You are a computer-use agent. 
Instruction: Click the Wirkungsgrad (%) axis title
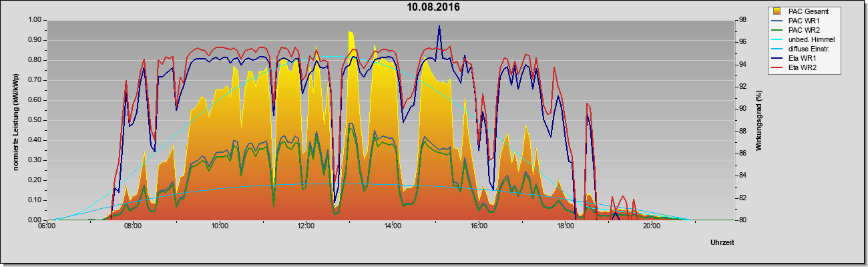(759, 119)
